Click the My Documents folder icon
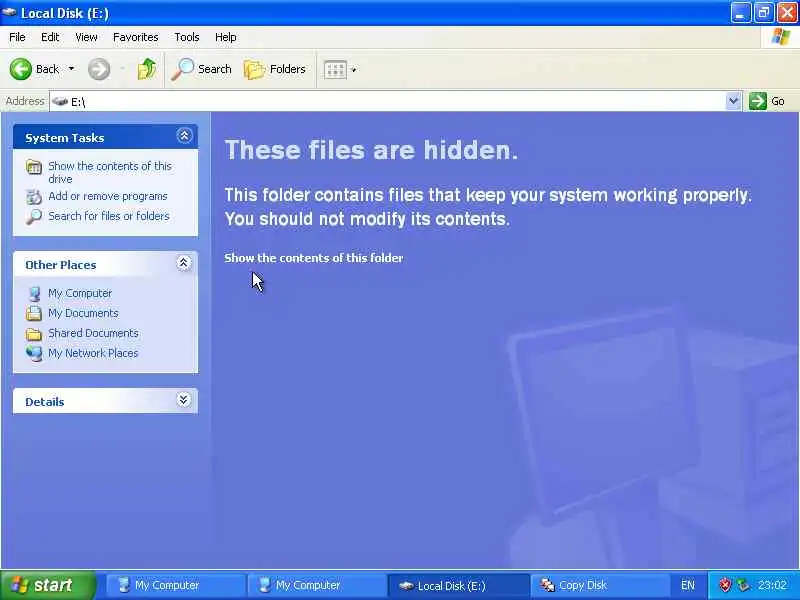The height and width of the screenshot is (600, 800). tap(34, 313)
